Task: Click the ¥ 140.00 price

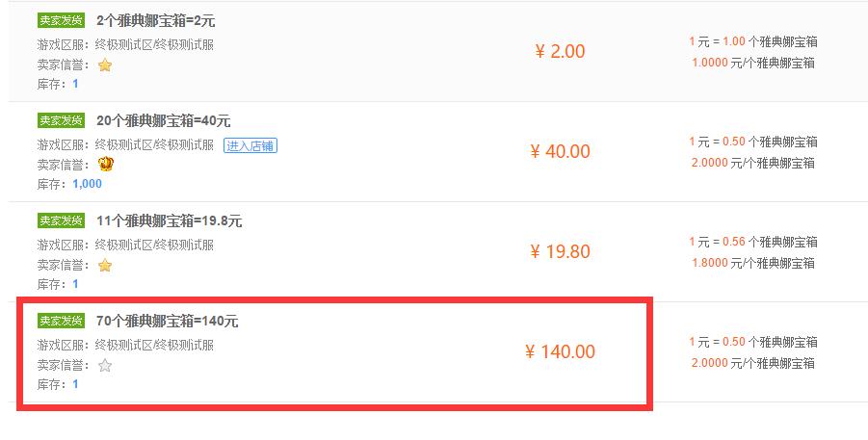Action: pyautogui.click(x=560, y=352)
